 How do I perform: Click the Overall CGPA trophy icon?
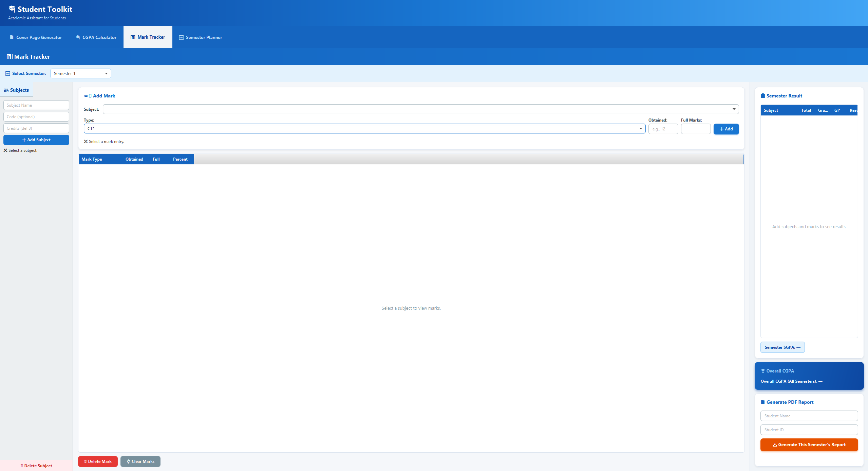coord(763,371)
